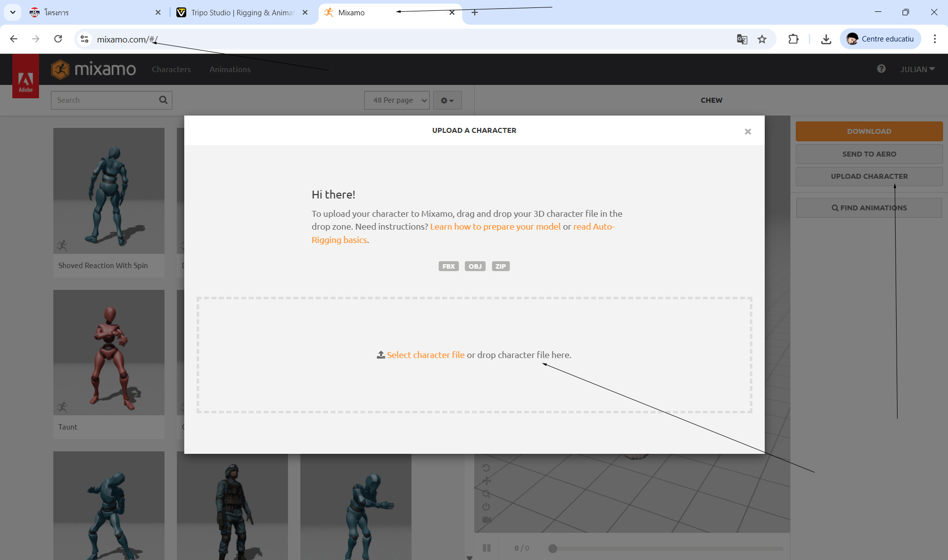Open the gear settings dropdown
The image size is (948, 560).
pos(447,100)
